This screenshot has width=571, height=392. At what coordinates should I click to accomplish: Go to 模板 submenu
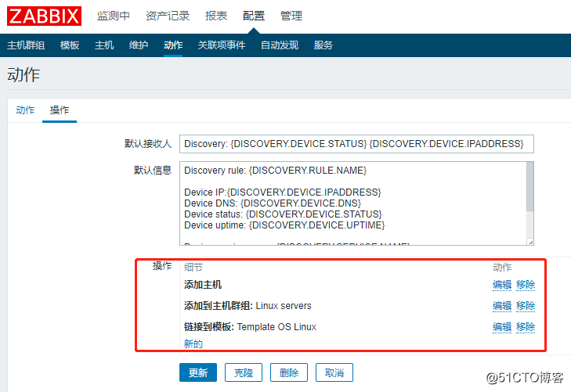[70, 45]
